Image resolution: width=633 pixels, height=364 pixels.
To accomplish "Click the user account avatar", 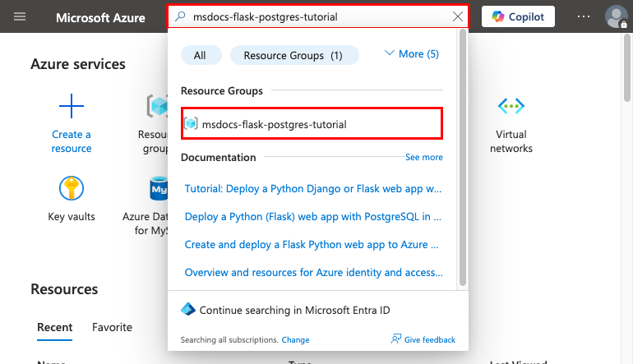I will (x=616, y=16).
